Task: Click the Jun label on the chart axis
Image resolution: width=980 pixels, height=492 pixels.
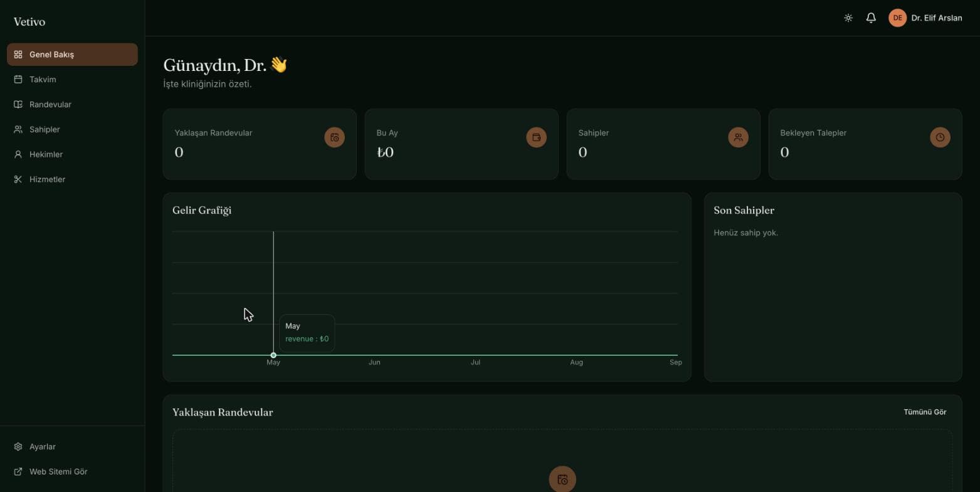Action: 374,363
